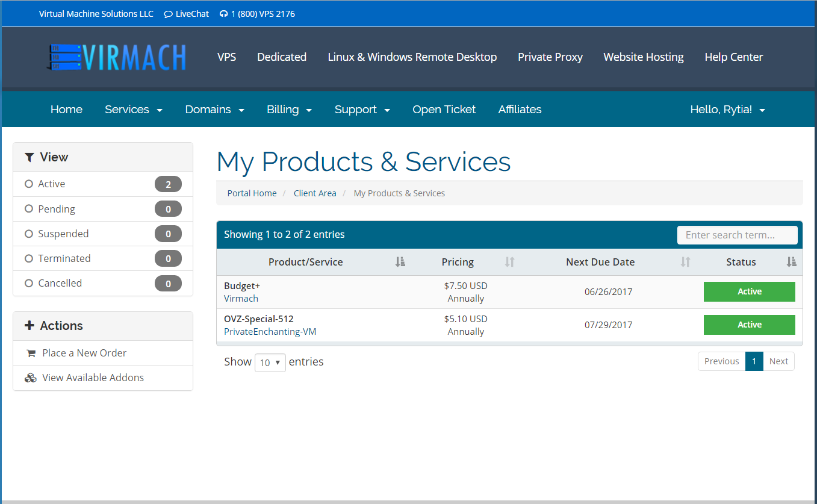Click the Virmach hostname text

click(x=241, y=298)
